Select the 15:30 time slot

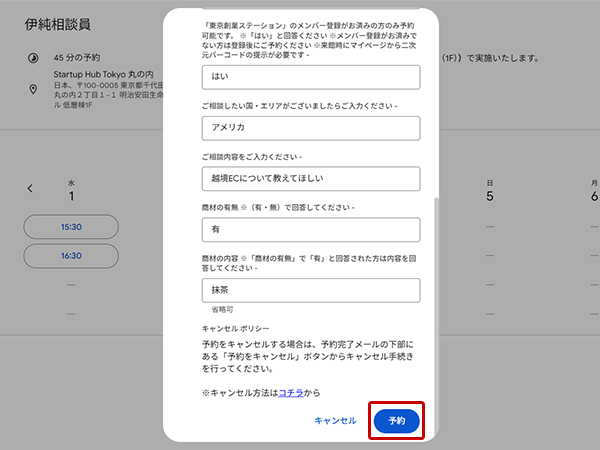point(71,227)
